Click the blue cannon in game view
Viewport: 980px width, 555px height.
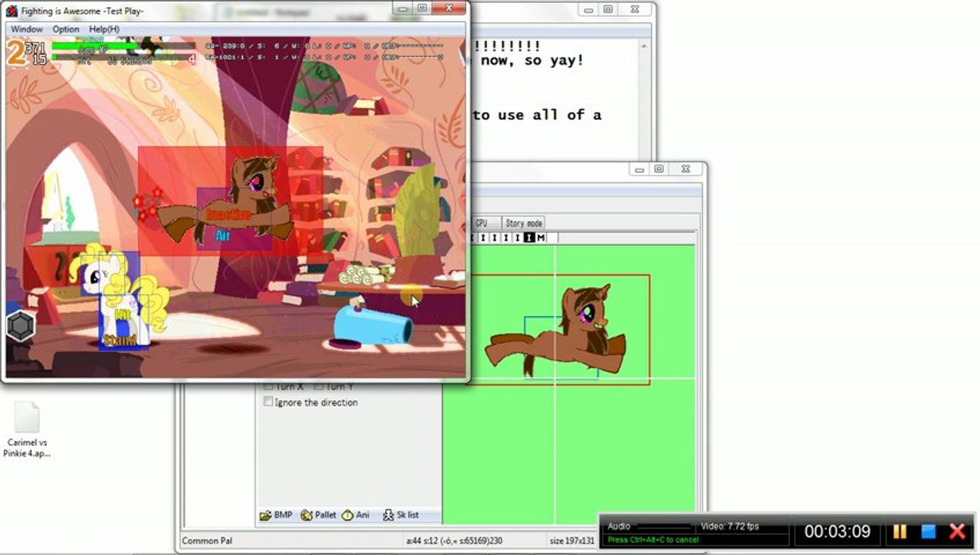372,324
